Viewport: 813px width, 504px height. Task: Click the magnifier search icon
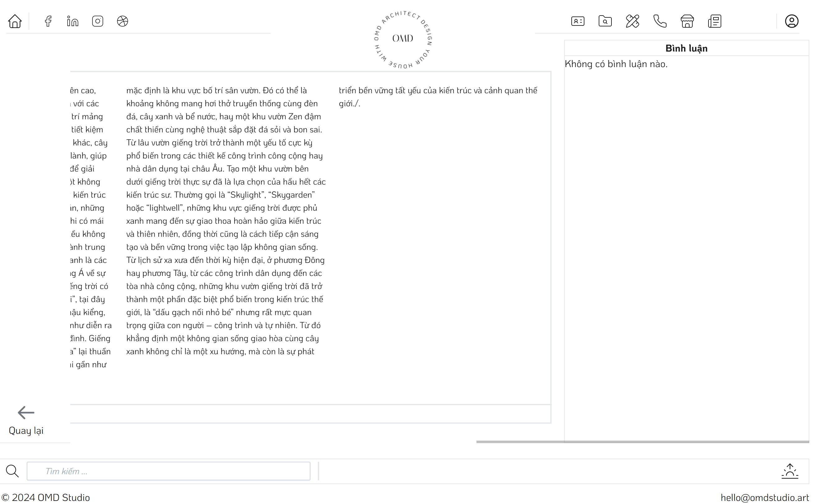[12, 471]
